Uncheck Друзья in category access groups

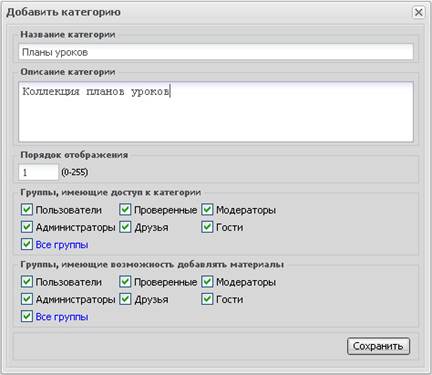[125, 227]
